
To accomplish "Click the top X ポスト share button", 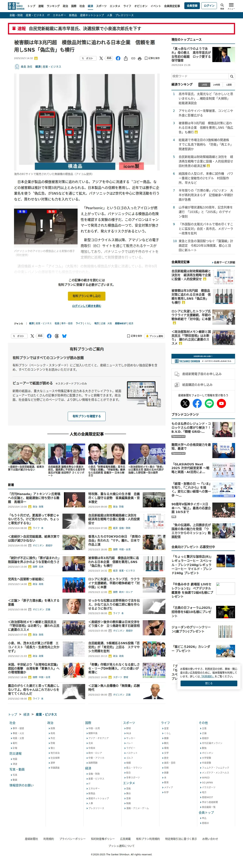I will click(88, 58).
